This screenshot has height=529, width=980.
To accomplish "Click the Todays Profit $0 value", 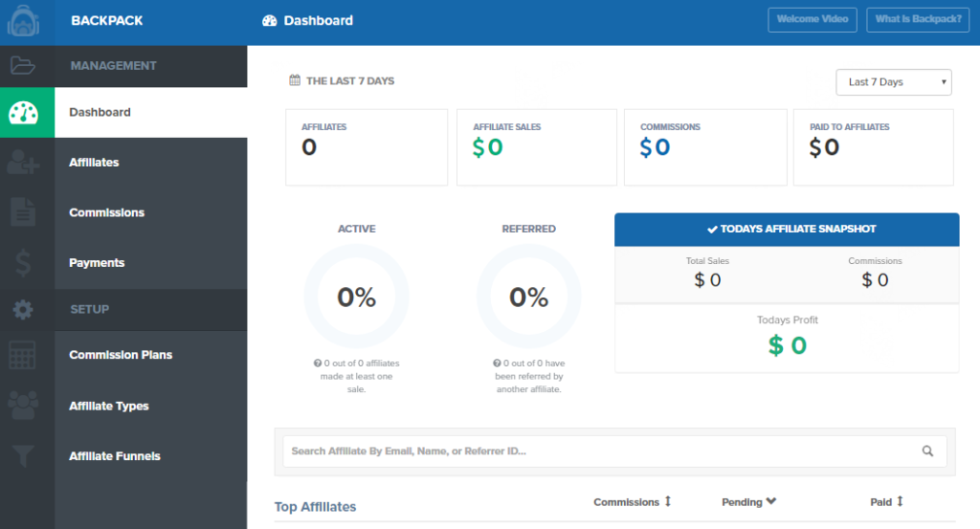I will click(x=788, y=345).
